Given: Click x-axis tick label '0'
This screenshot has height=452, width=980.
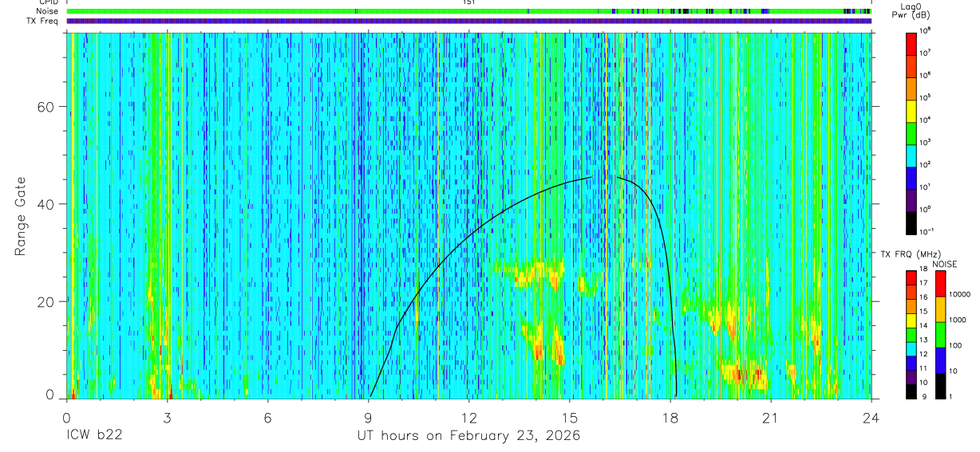Looking at the screenshot, I should tap(66, 418).
